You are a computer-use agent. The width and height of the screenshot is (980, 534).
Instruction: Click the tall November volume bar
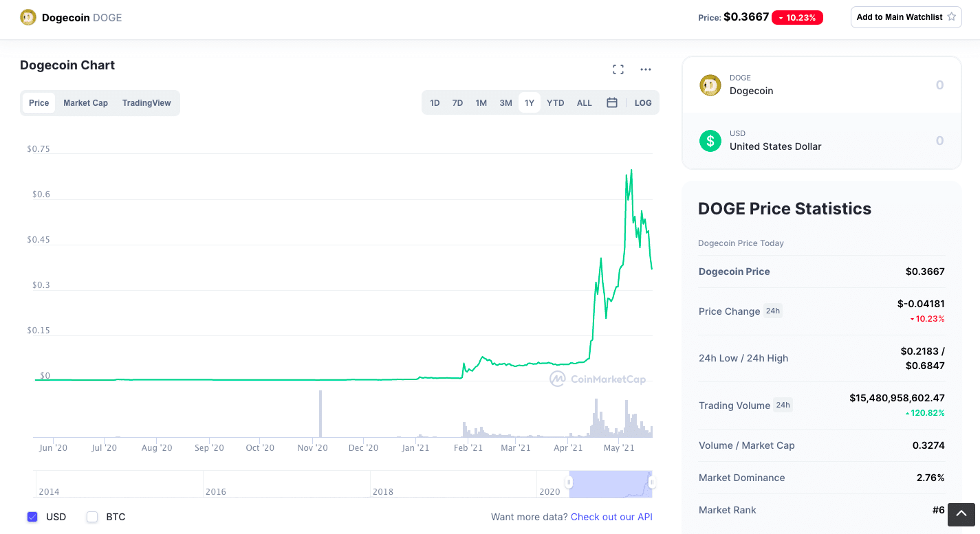tap(320, 414)
